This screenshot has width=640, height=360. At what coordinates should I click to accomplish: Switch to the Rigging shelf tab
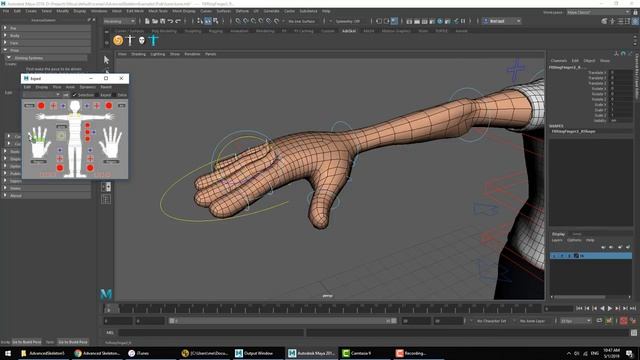(216, 31)
